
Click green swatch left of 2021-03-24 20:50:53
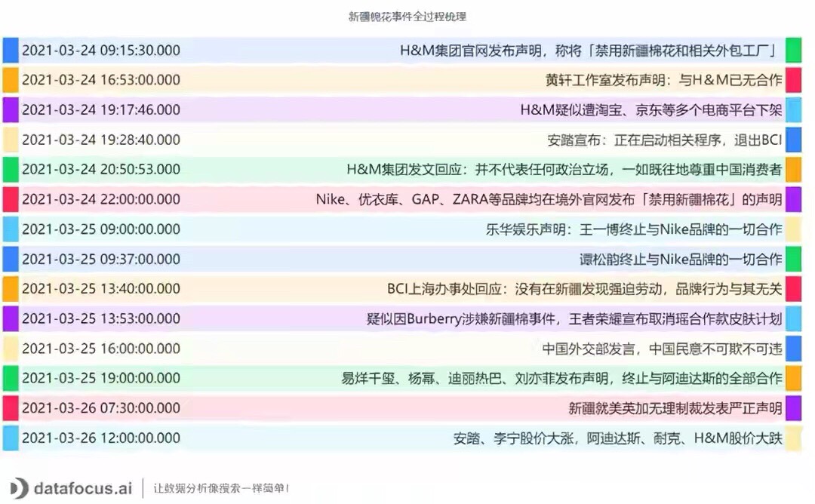(11, 170)
